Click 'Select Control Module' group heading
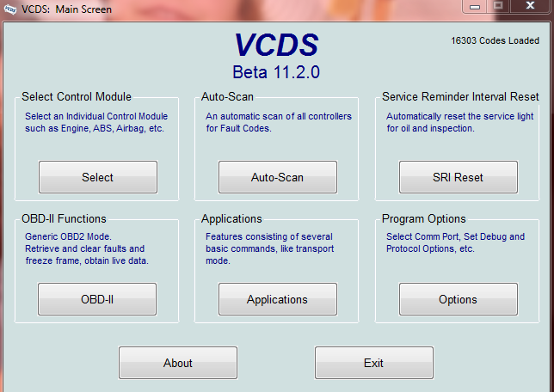The width and height of the screenshot is (554, 392). (77, 96)
